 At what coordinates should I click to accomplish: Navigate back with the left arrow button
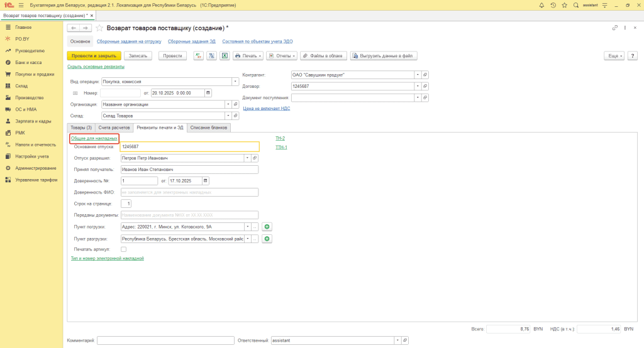[74, 28]
